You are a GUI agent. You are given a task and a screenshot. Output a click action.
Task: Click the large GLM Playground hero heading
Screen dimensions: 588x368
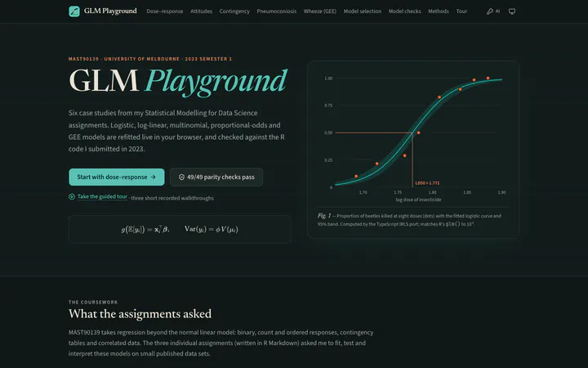tap(178, 82)
